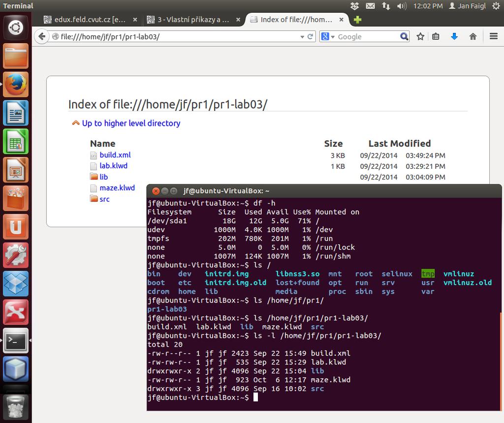Click 'vmlinuz.old' in terminal listing
Viewport: 504px width, 423px height.
point(468,283)
